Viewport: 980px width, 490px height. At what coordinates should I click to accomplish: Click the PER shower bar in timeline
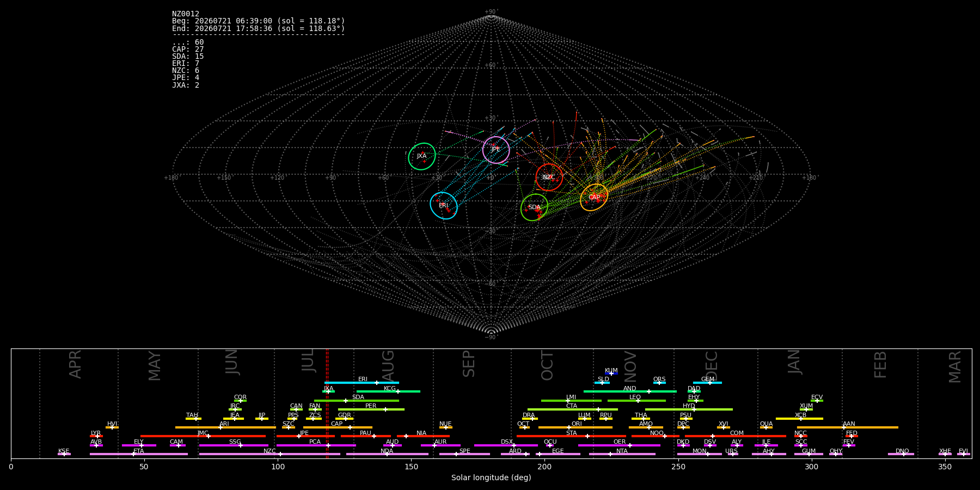(x=371, y=409)
